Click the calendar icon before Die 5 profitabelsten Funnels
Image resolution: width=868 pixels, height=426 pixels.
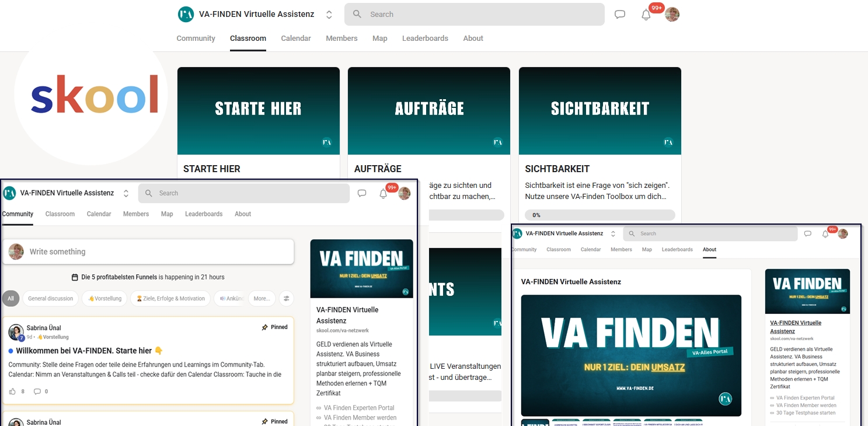coord(75,277)
